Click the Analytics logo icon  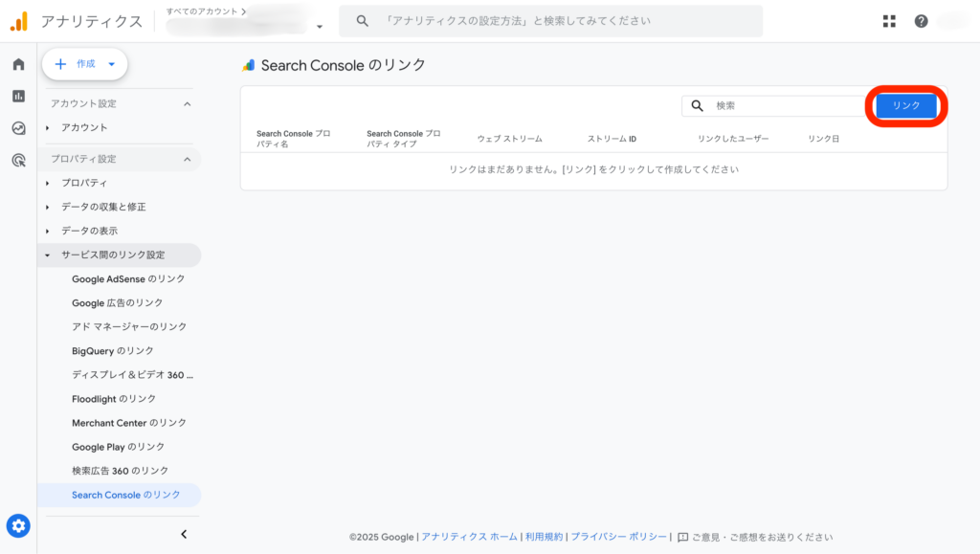[19, 21]
